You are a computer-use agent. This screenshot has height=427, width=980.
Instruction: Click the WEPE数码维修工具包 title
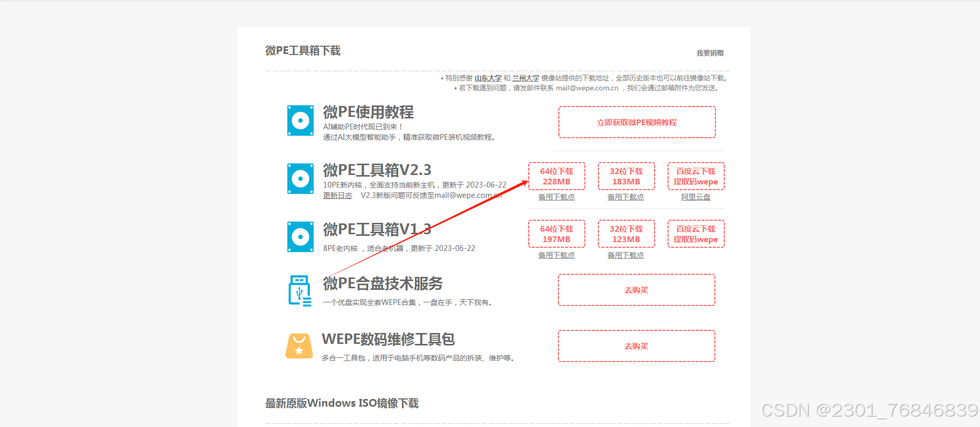click(388, 339)
